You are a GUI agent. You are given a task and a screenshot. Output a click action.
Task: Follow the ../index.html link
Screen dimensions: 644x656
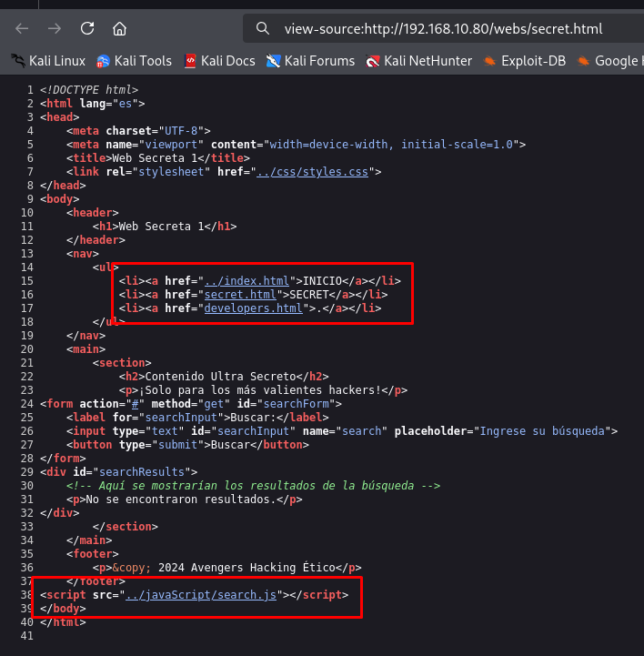247,281
